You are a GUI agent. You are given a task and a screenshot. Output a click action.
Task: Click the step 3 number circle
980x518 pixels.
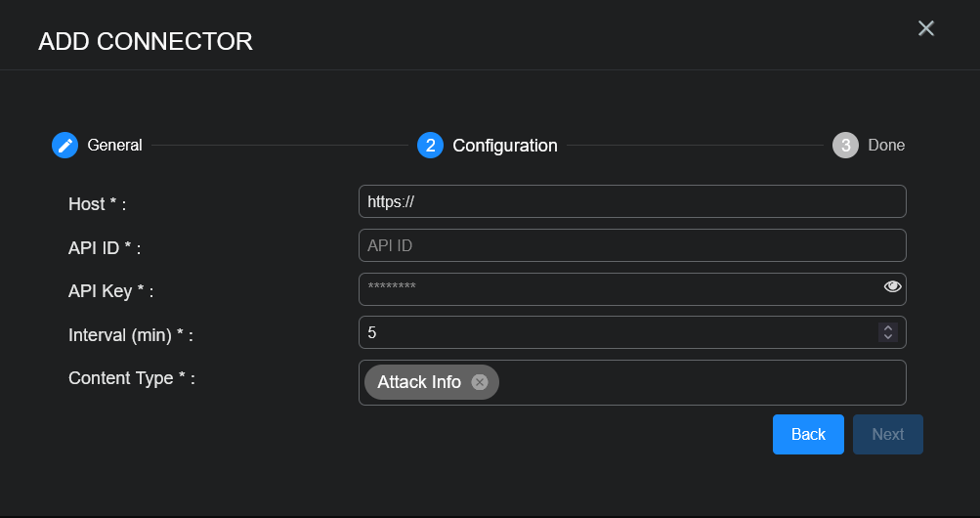(845, 146)
